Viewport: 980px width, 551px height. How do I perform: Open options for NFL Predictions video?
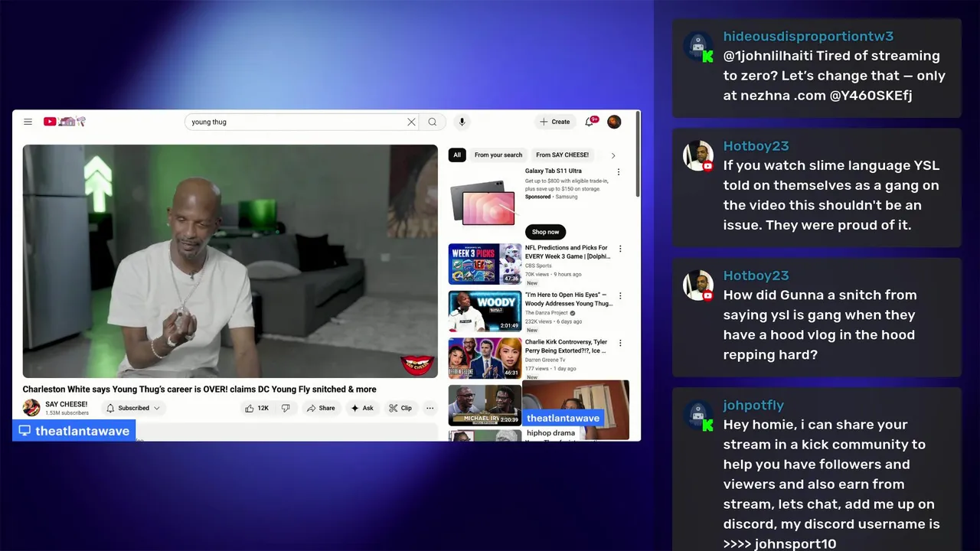[620, 249]
